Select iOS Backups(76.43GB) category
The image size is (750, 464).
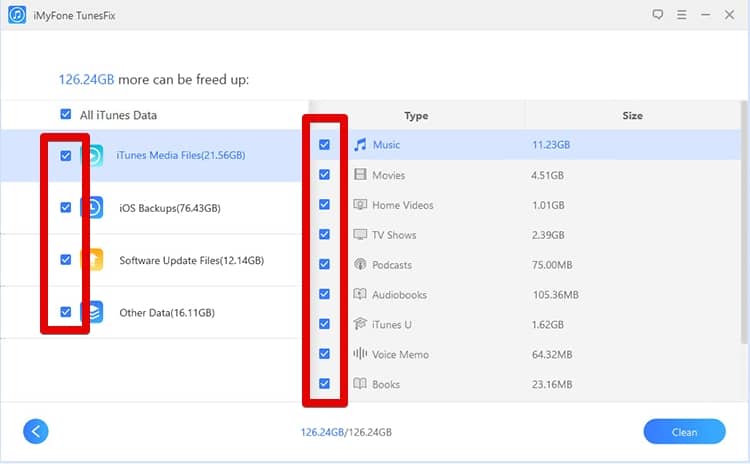[x=170, y=208]
